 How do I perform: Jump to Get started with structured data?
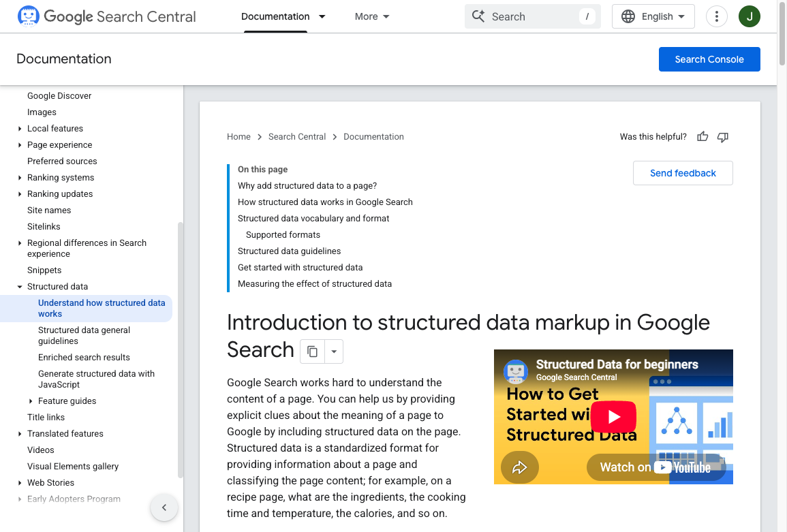pos(300,268)
